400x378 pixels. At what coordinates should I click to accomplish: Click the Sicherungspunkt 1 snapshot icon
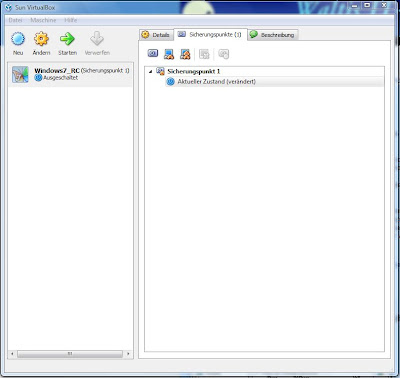(160, 71)
